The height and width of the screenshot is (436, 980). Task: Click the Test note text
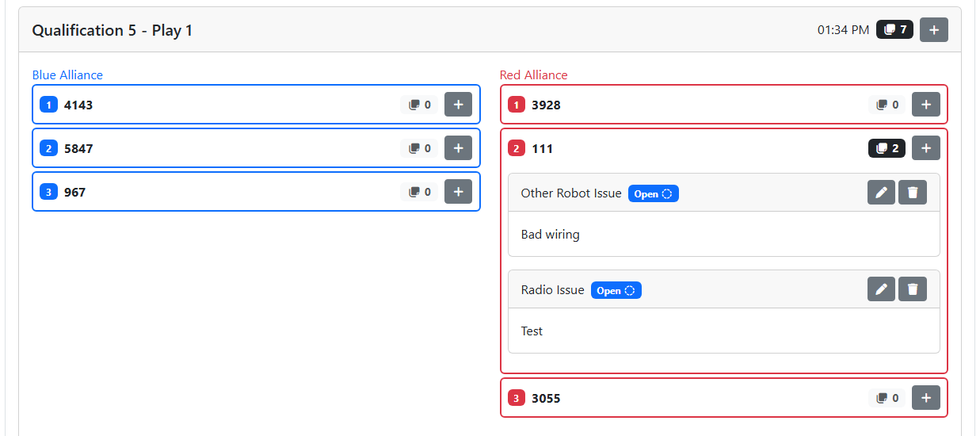click(532, 331)
